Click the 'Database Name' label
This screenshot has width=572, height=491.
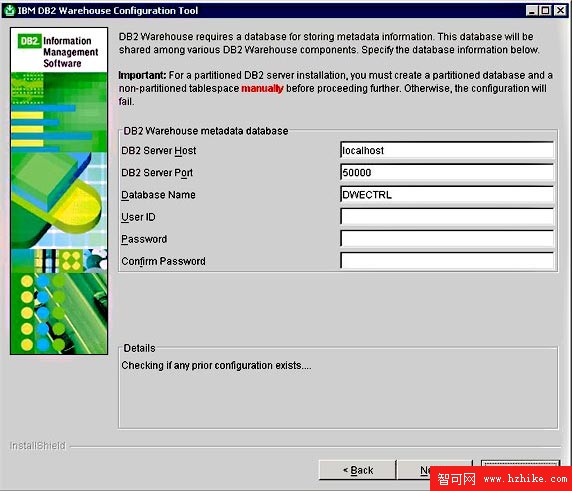158,195
